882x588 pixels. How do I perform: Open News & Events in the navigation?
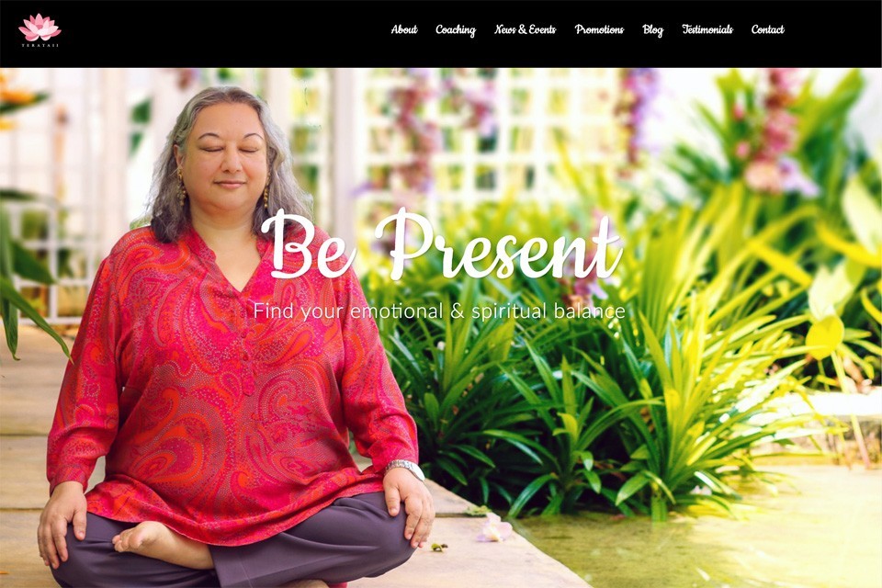point(525,29)
